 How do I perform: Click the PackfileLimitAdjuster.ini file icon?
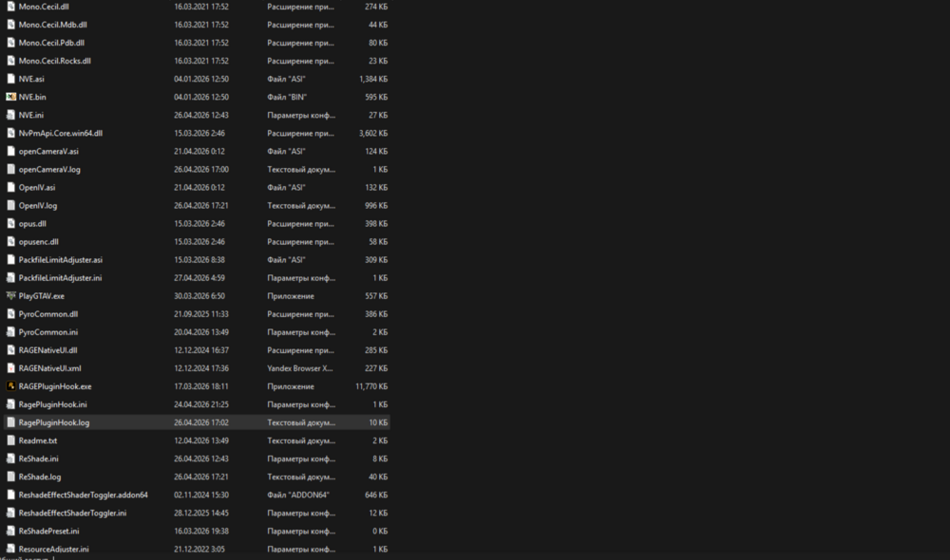(x=10, y=278)
